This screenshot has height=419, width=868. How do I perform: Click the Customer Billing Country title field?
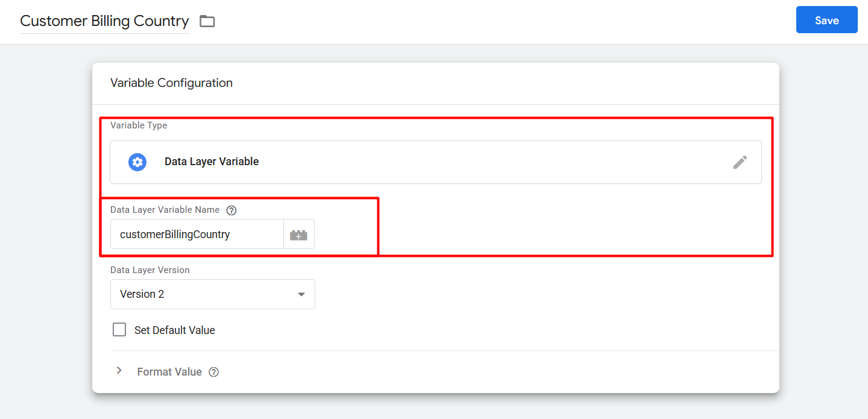(x=104, y=21)
